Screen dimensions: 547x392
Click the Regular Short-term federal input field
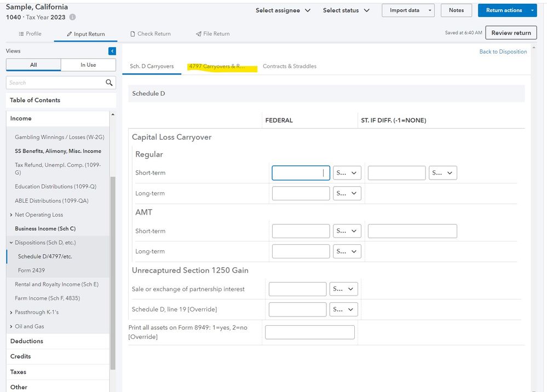301,173
